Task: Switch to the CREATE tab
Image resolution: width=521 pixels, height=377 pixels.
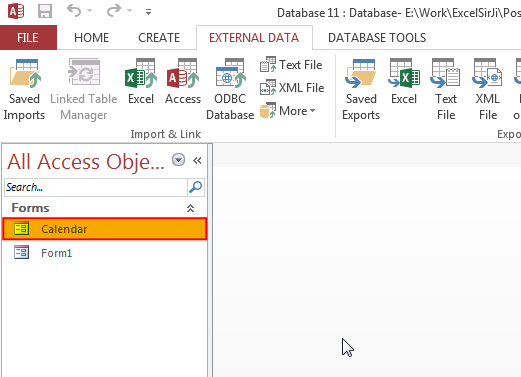Action: (x=159, y=38)
